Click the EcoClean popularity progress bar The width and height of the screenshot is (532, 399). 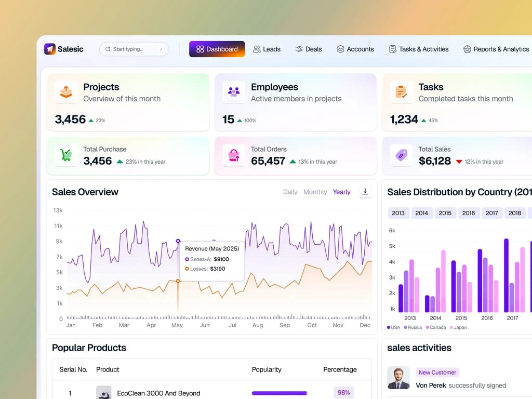coord(280,393)
